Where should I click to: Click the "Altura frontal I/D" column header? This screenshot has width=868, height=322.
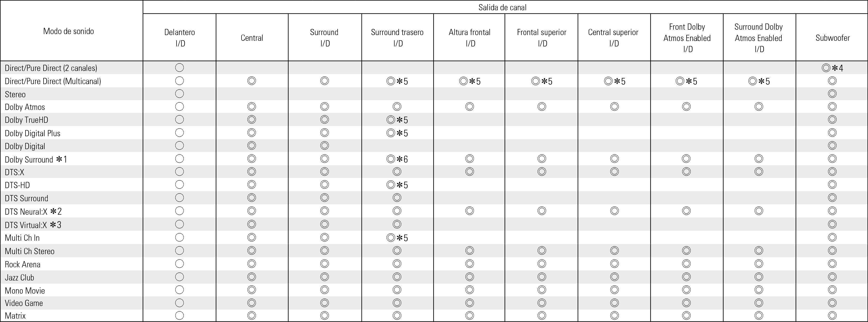pos(469,37)
